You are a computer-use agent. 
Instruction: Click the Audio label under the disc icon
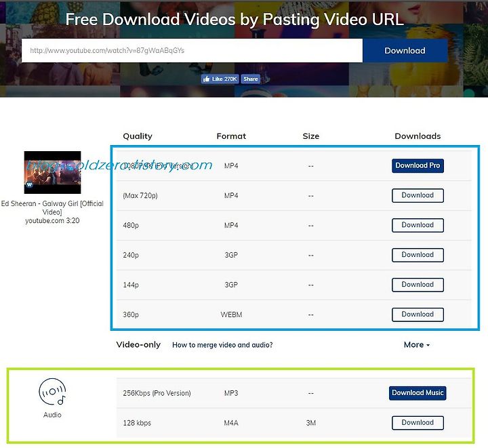click(x=52, y=415)
